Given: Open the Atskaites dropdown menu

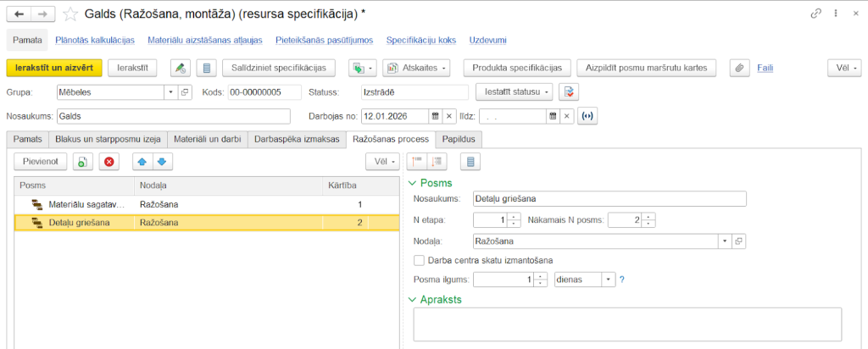Looking at the screenshot, I should [418, 68].
